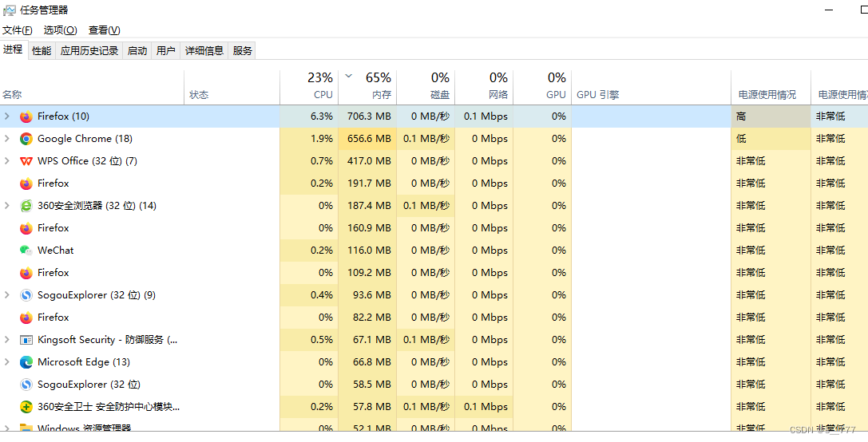868x442 pixels.
Task: Click the WeChat process icon
Action: tap(26, 251)
